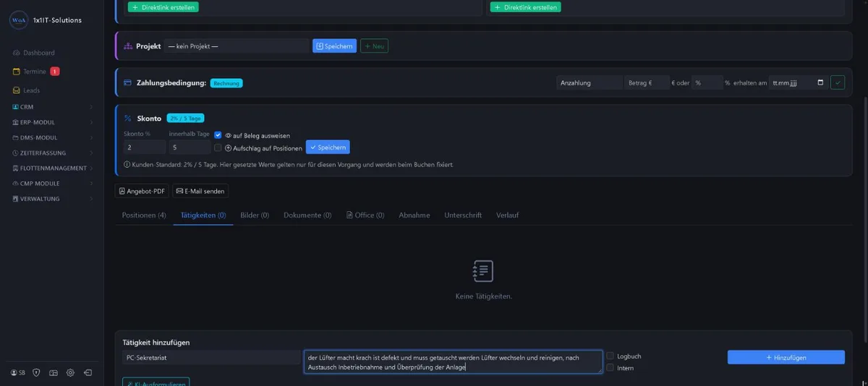Open the calendar picker icon in date field
Screen dimensions: 868x386
pyautogui.click(x=820, y=82)
